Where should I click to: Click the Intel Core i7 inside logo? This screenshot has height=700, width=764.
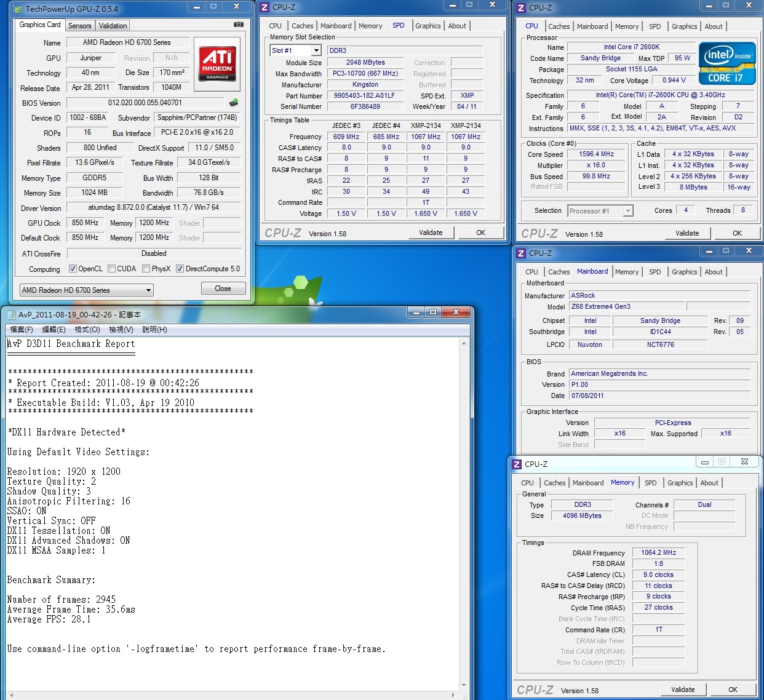727,63
